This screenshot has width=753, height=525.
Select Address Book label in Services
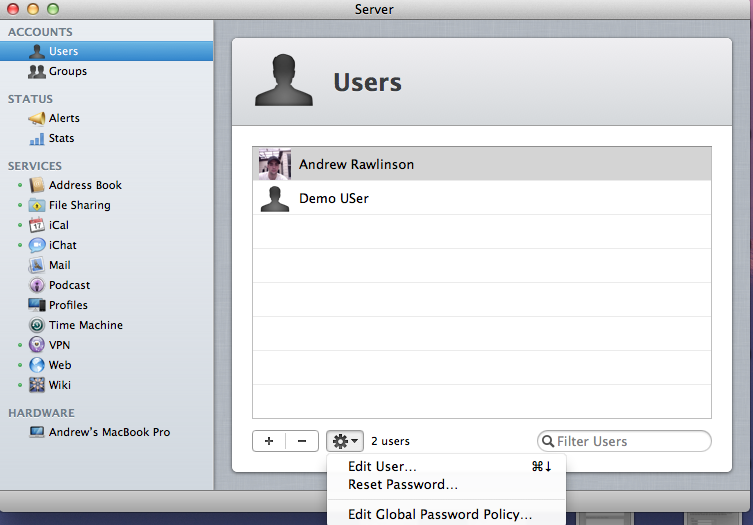click(85, 185)
